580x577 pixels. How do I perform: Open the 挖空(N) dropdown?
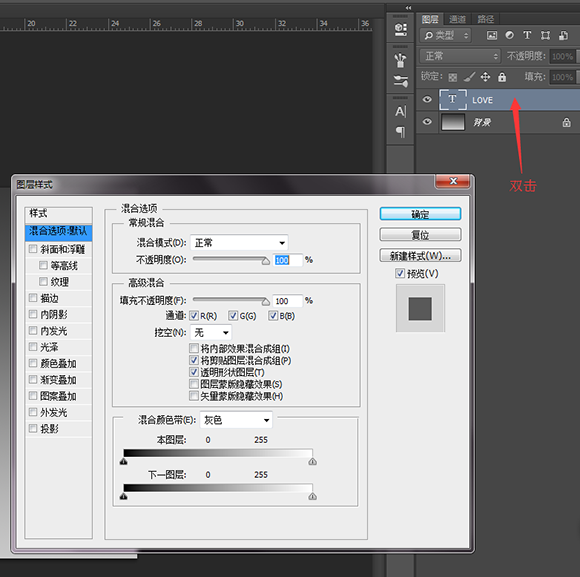coord(211,333)
